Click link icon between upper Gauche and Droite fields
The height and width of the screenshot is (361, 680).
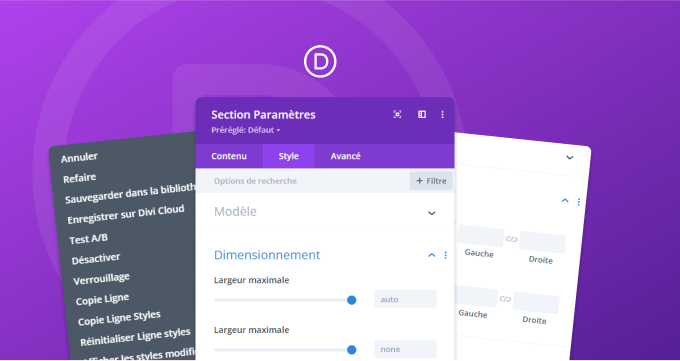point(512,239)
